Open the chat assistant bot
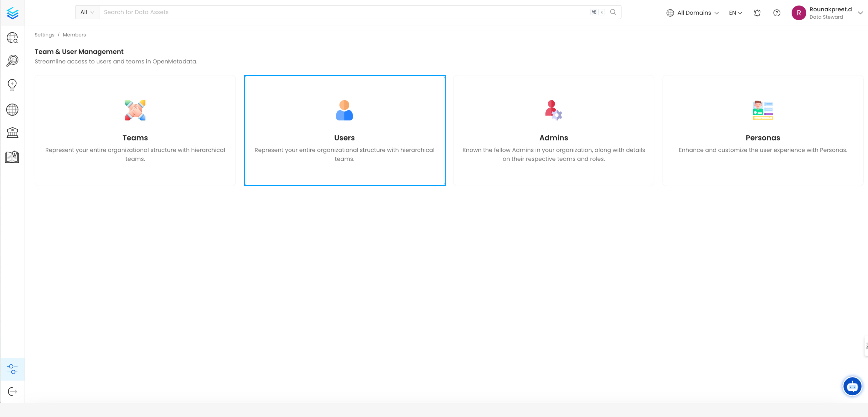Viewport: 868px width, 417px height. pos(853,386)
